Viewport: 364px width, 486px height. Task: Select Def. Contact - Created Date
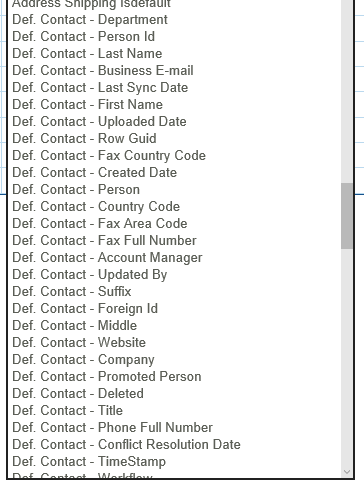(174, 173)
